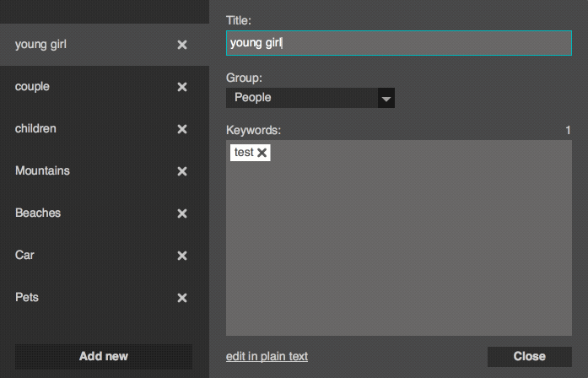The image size is (588, 378).
Task: Focus the Title input field
Action: coord(399,43)
